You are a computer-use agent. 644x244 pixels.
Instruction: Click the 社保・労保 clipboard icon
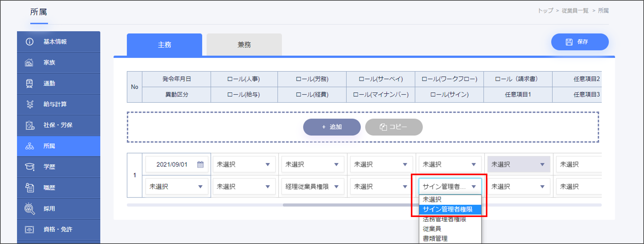click(x=29, y=125)
